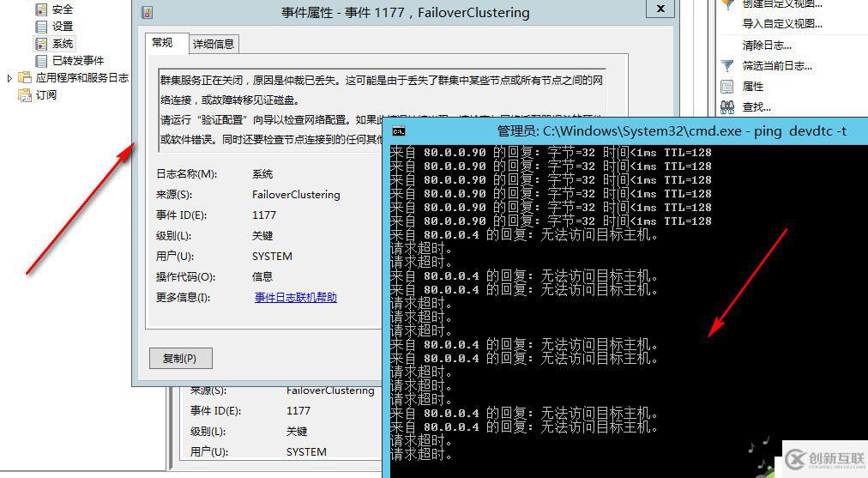This screenshot has width=868, height=478.
Task: Switch to the 常规 tab
Action: (162, 43)
